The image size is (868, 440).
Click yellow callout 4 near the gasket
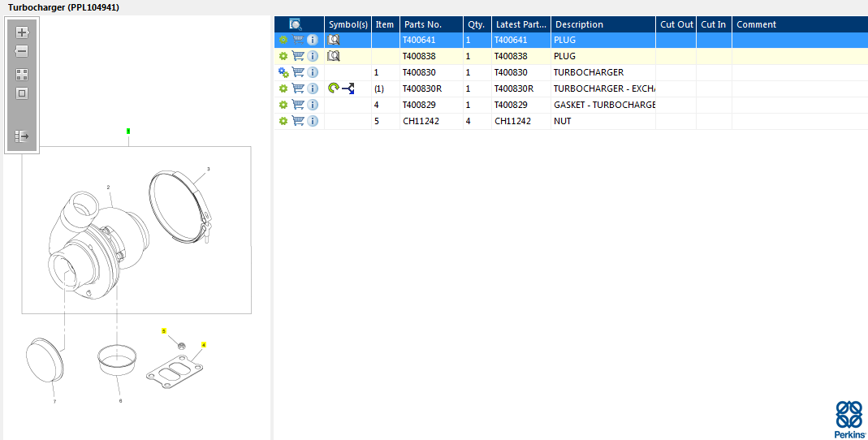click(204, 345)
